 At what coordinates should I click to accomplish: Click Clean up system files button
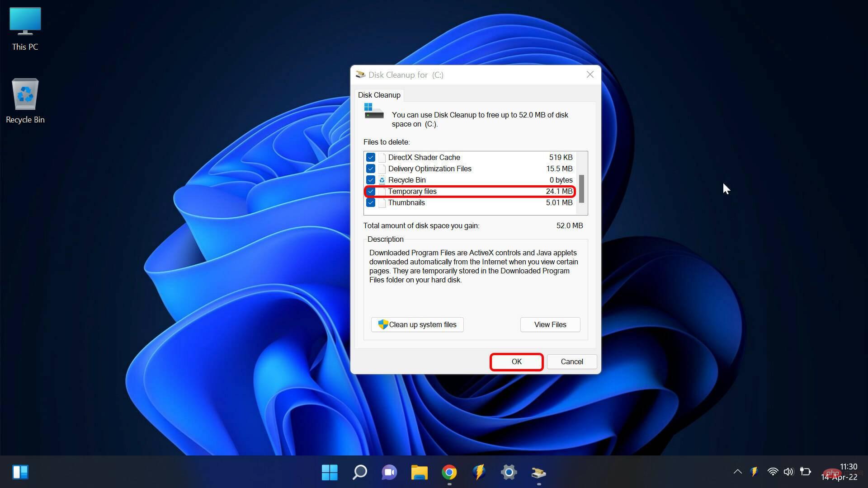pyautogui.click(x=417, y=324)
